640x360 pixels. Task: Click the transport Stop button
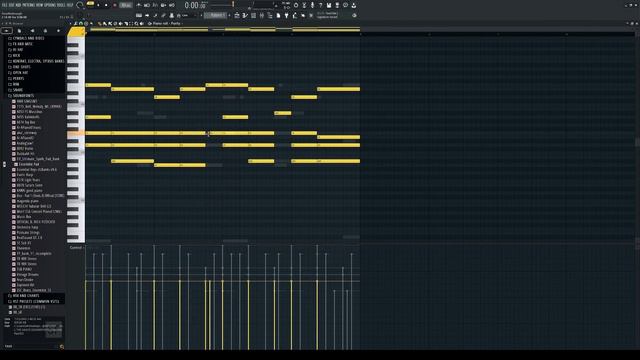106,5
